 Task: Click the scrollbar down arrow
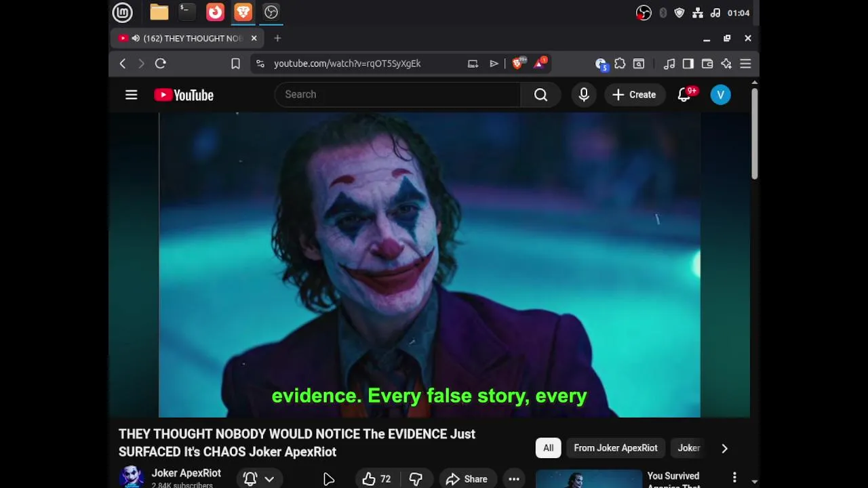click(x=754, y=482)
